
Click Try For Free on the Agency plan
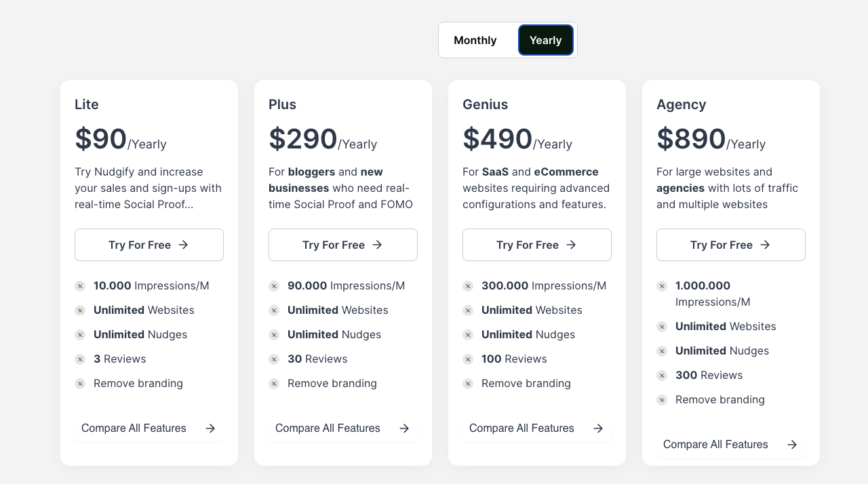(x=731, y=245)
